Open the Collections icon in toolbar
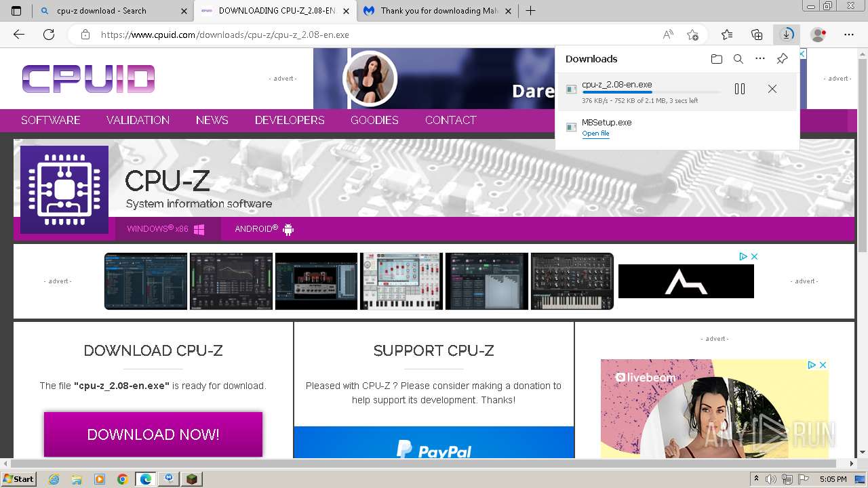The image size is (868, 488). (x=757, y=35)
